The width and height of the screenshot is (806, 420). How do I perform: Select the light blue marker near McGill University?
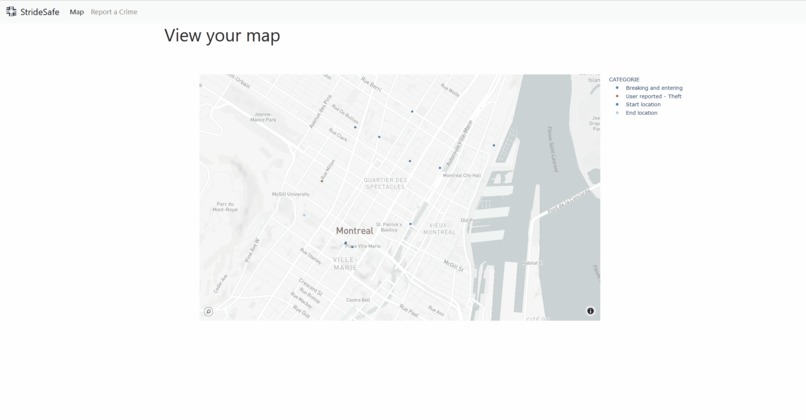point(304,215)
